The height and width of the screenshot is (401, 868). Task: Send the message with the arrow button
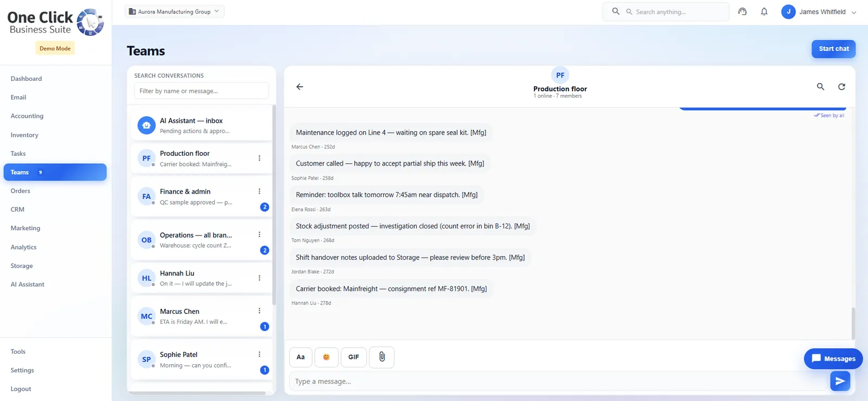coord(840,381)
